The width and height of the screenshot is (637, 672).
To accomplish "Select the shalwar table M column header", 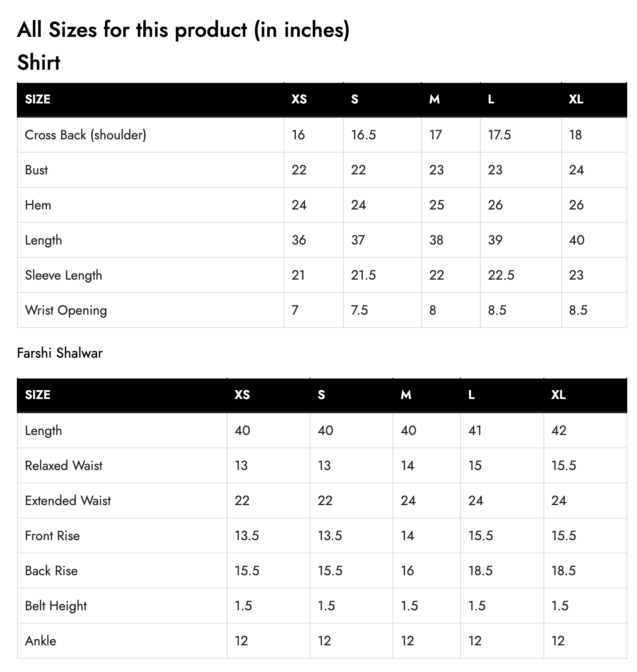I will pyautogui.click(x=406, y=395).
